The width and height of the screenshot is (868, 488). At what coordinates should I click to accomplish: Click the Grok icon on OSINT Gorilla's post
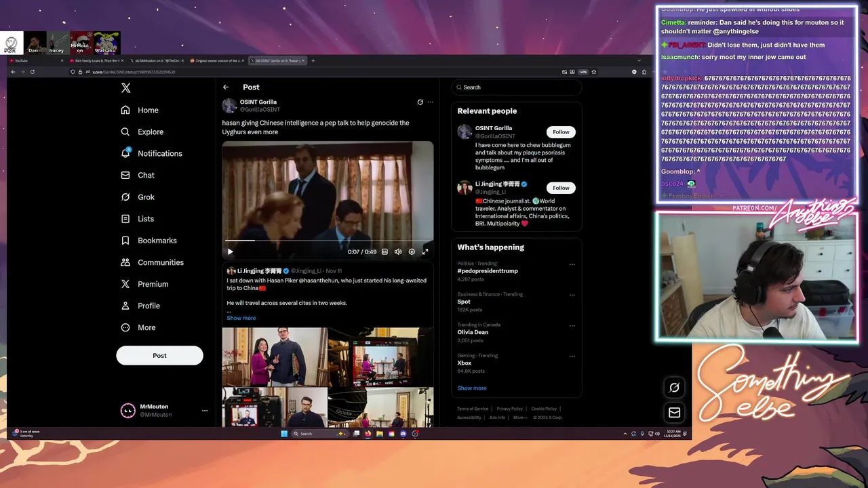(x=420, y=102)
